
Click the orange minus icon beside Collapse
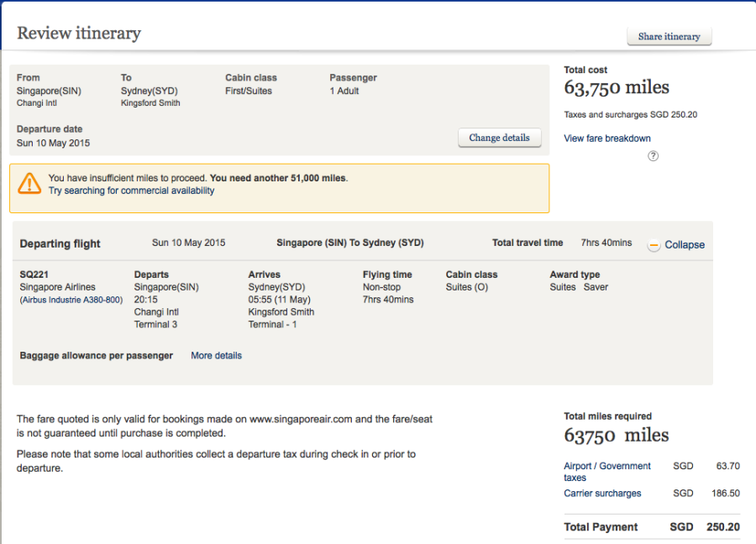pyautogui.click(x=654, y=245)
